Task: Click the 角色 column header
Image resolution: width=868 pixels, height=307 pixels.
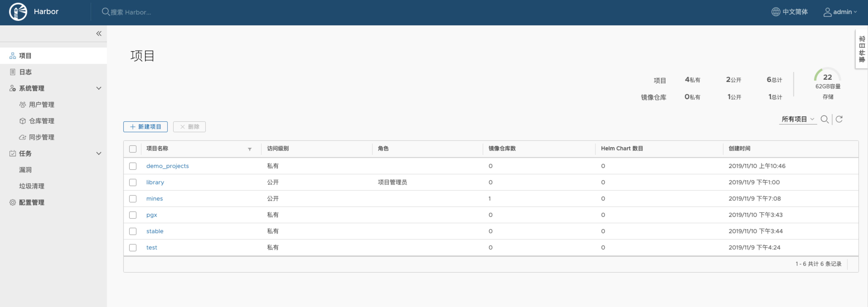Action: click(383, 149)
